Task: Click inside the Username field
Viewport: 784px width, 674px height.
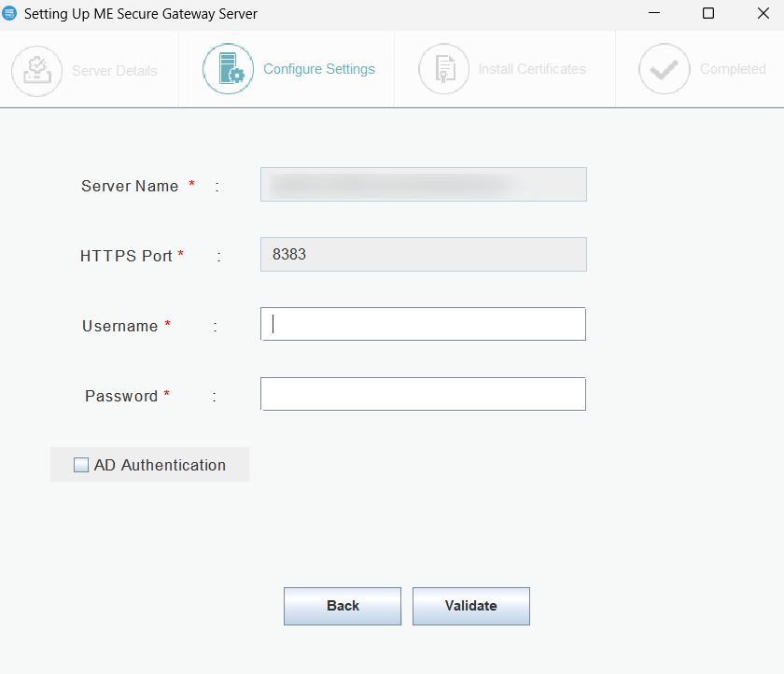Action: tap(423, 324)
